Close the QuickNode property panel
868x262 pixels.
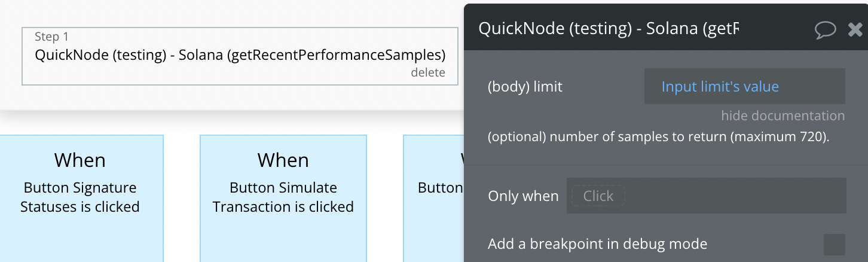(855, 29)
